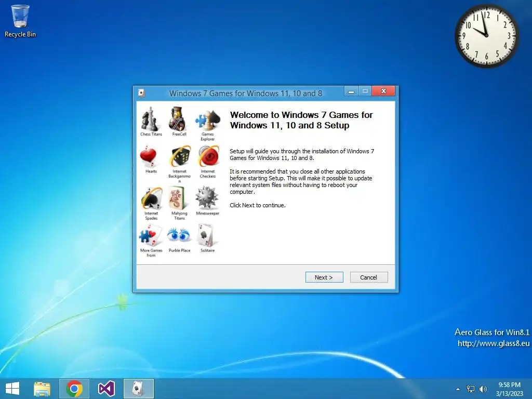The height and width of the screenshot is (399, 532).
Task: Click the 'Mahjong Titans' label text
Action: (179, 216)
